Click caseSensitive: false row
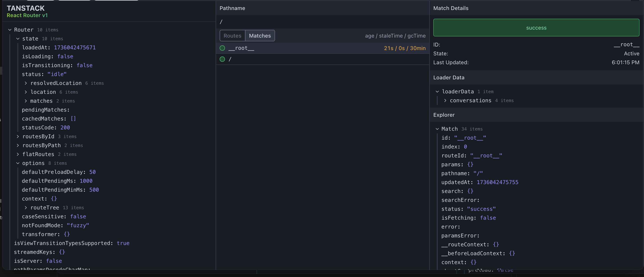This screenshot has height=277, width=644. [54, 217]
